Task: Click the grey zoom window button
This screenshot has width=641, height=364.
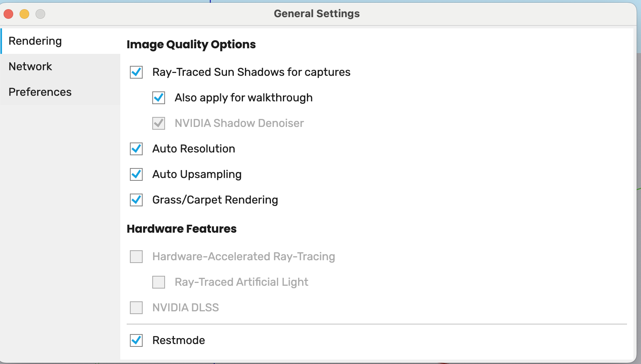Action: [x=40, y=14]
